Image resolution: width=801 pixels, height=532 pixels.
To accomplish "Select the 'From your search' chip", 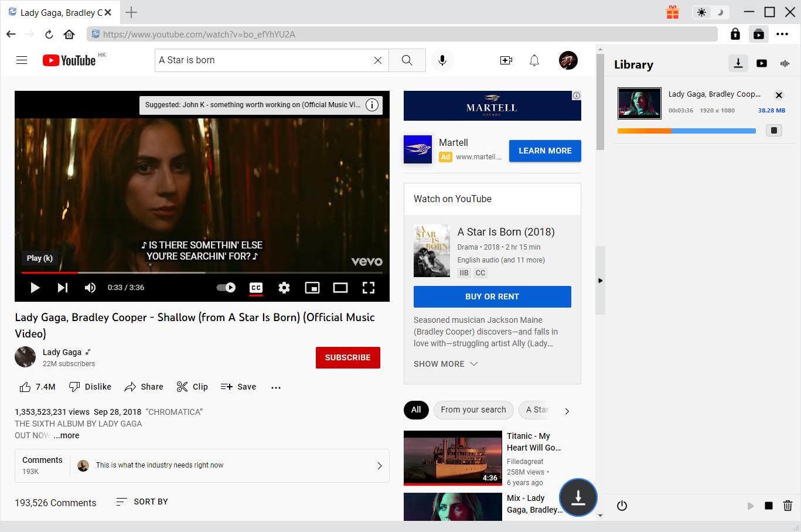I will 473,410.
